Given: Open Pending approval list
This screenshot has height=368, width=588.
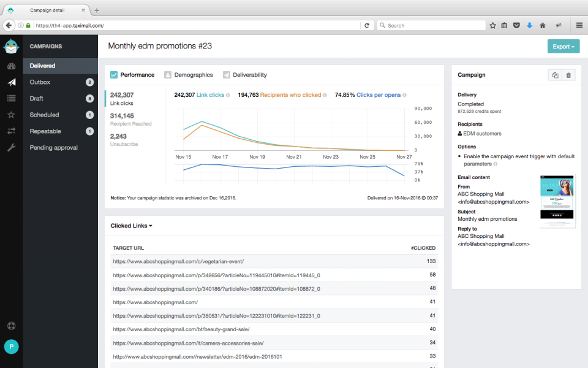Looking at the screenshot, I should pyautogui.click(x=61, y=148).
